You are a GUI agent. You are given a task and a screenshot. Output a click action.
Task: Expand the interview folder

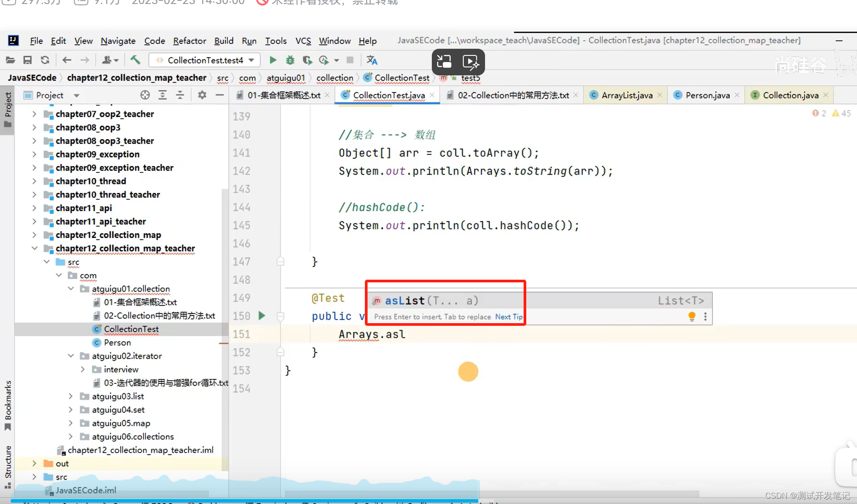[x=82, y=369]
